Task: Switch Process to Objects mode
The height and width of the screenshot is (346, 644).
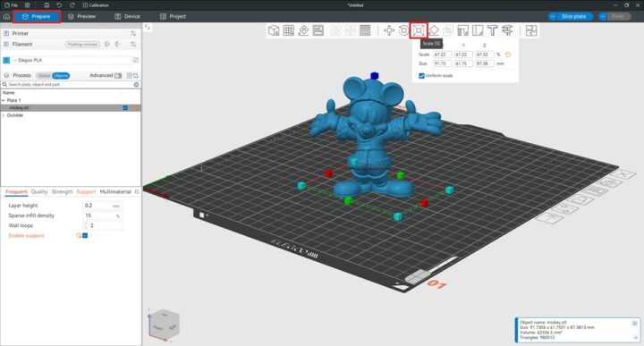Action: tap(61, 75)
